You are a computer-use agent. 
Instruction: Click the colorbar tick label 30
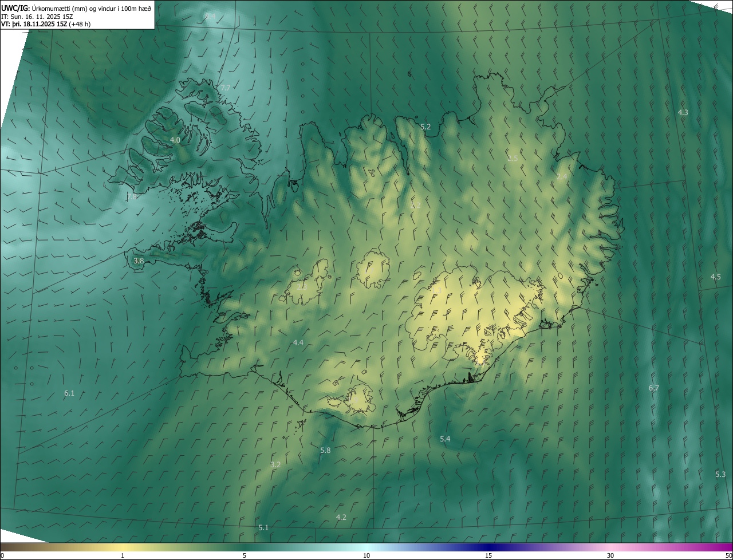(610, 555)
